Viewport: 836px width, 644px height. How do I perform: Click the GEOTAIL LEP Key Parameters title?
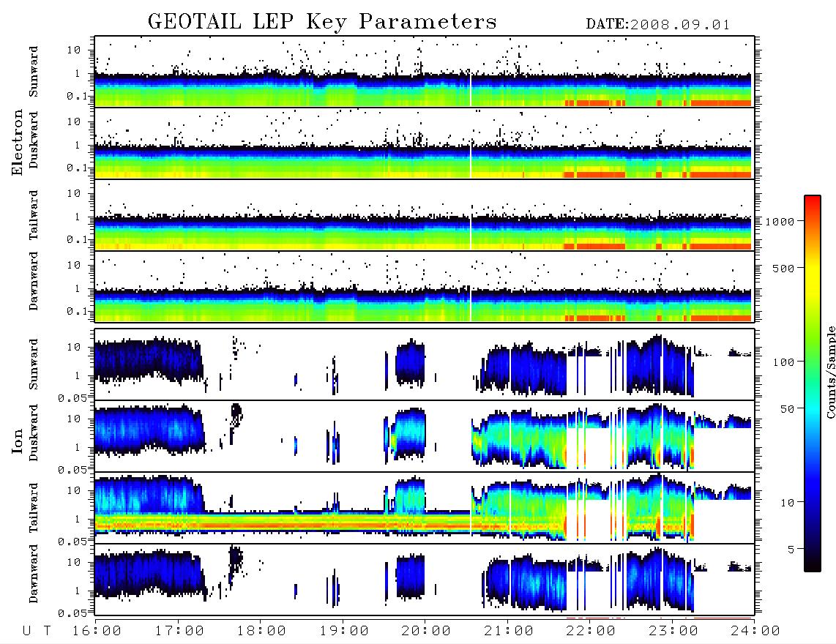coord(322,22)
